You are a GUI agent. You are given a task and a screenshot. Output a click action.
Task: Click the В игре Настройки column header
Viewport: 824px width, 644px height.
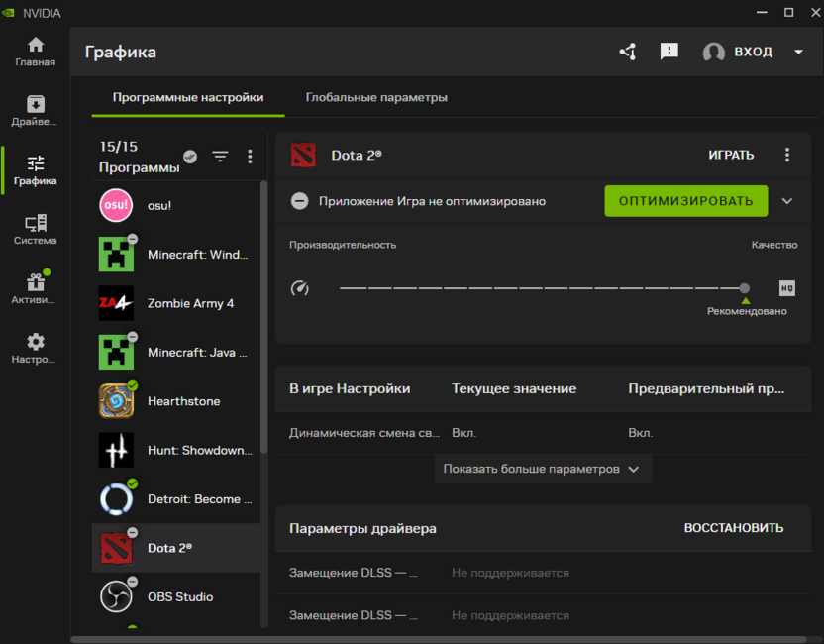pos(350,388)
